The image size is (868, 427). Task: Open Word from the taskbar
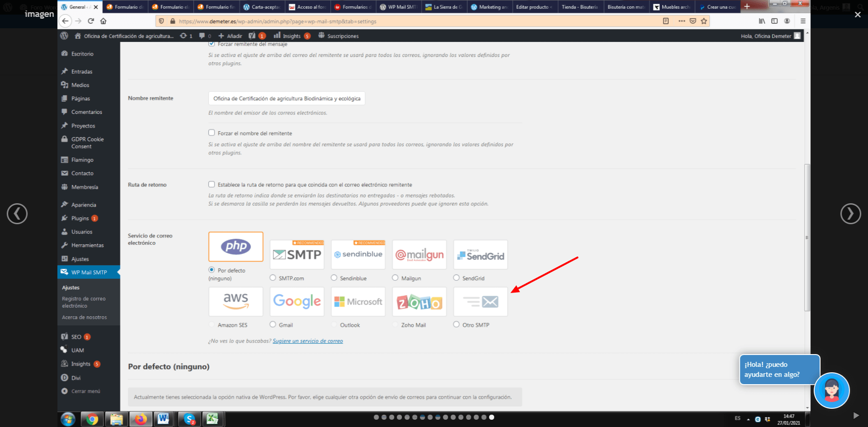click(x=163, y=419)
